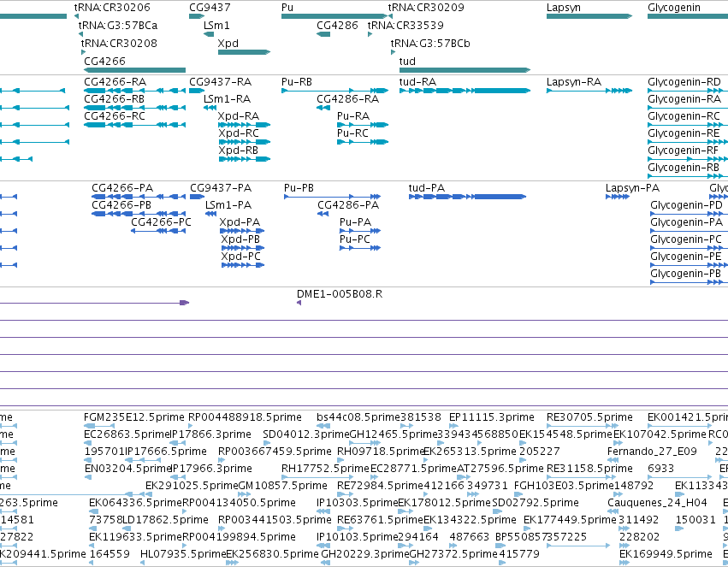Click the tRNA:G3:57BCb label
728x567 pixels.
(430, 44)
